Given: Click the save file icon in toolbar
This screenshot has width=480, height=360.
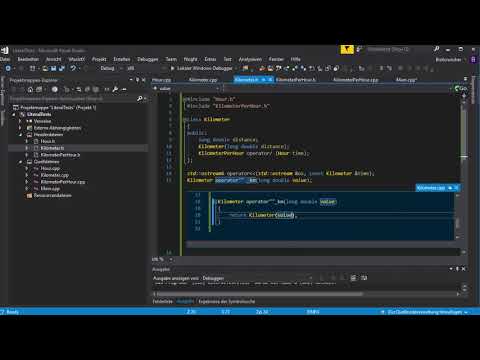Looking at the screenshot, I should click(53, 68).
